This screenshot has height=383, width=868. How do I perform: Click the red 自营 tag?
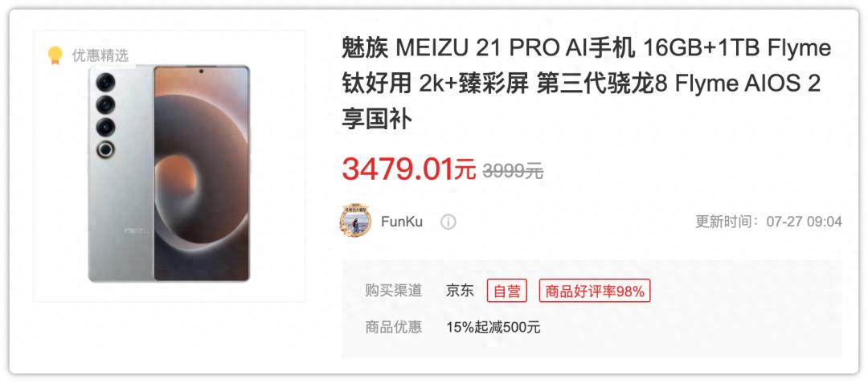(x=507, y=291)
